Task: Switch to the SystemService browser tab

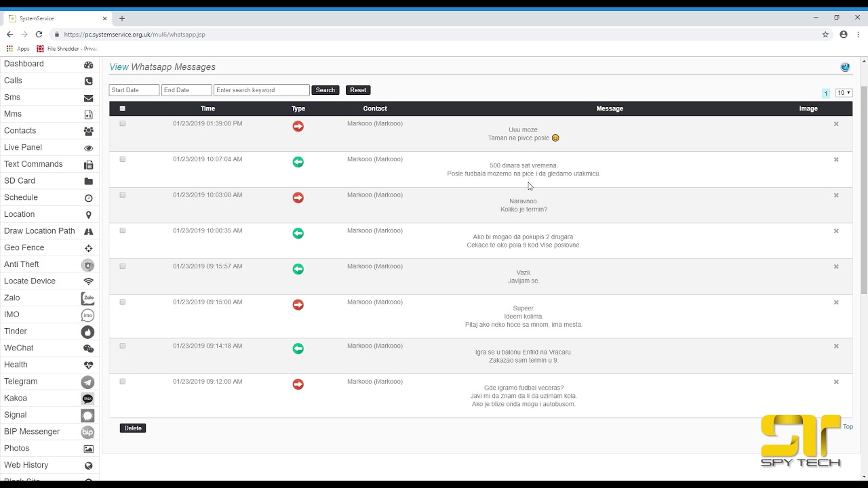Action: pyautogui.click(x=57, y=18)
